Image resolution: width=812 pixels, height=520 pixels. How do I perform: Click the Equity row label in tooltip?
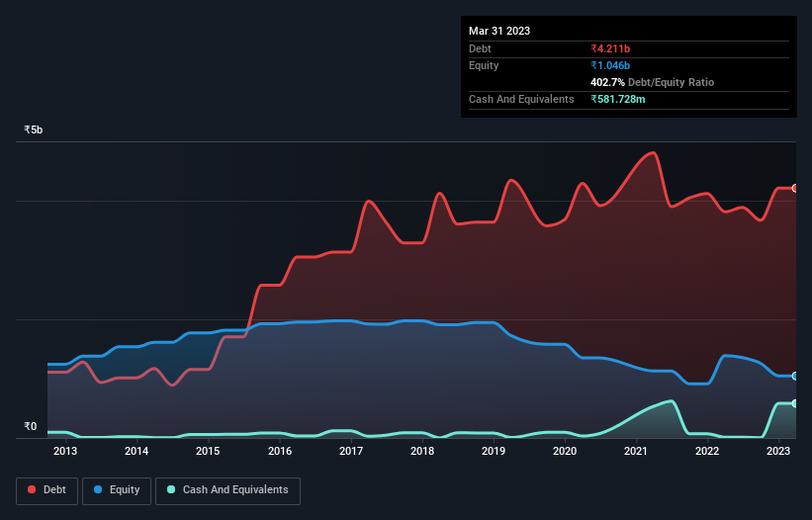click(x=484, y=65)
